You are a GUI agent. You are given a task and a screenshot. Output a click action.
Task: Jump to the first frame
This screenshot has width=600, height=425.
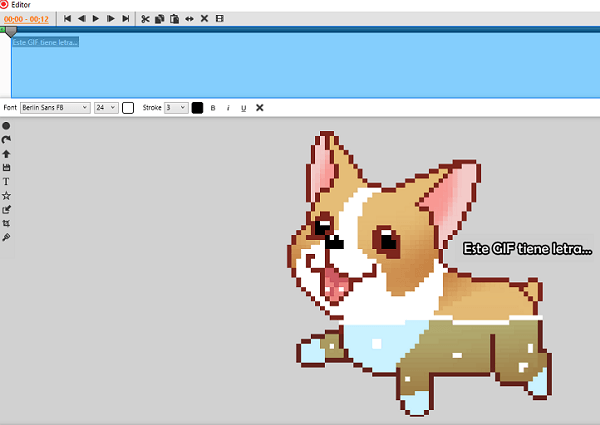point(67,19)
